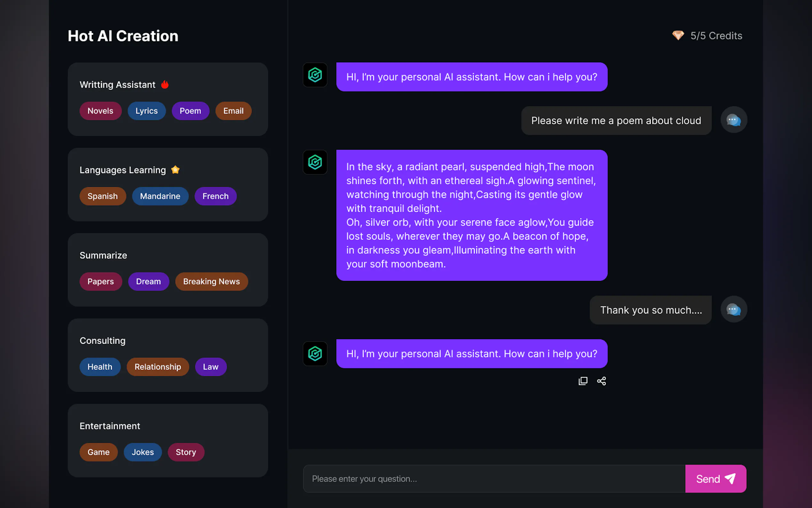
Task: Select the French language pill
Action: [x=215, y=196]
